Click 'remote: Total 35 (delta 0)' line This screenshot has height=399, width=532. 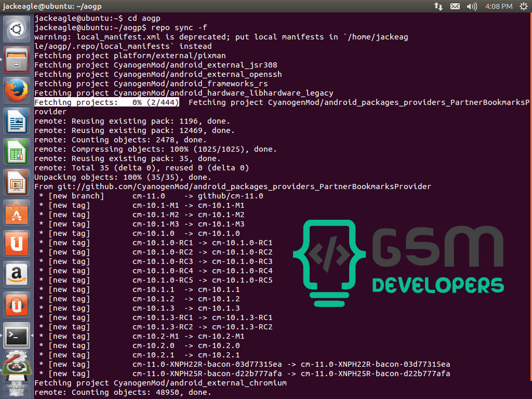(x=142, y=168)
